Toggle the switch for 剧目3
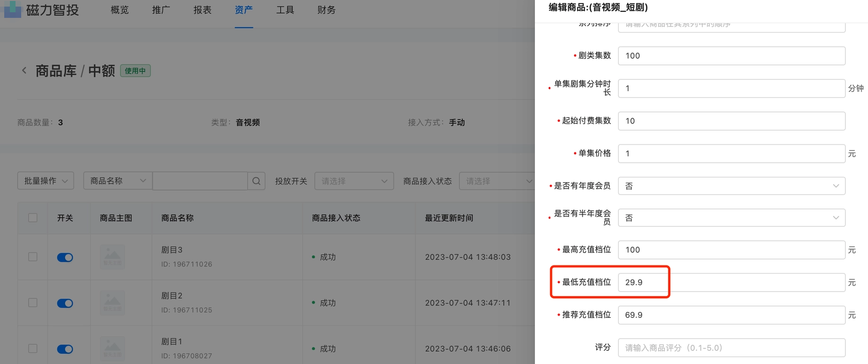This screenshot has height=364, width=868. tap(65, 257)
